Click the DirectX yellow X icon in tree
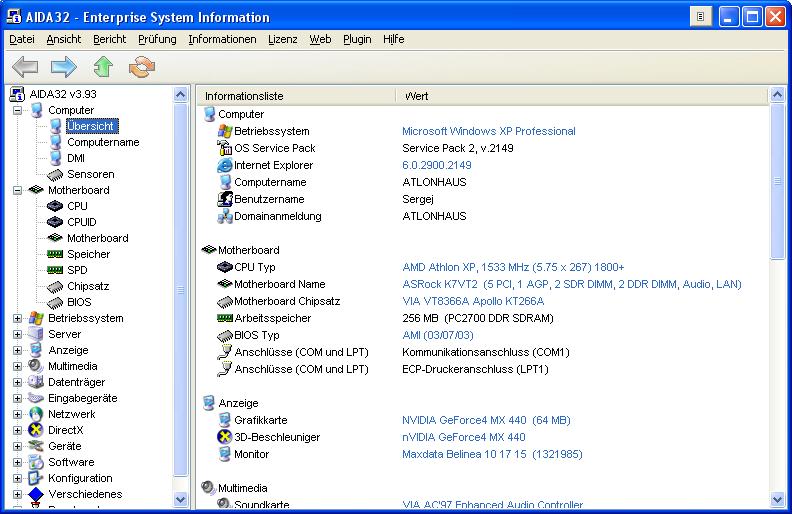792x514 pixels. coord(36,430)
